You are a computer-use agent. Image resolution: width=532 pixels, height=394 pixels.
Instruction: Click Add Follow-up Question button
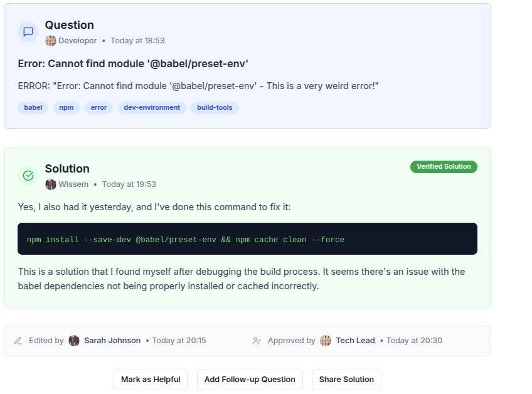point(250,380)
